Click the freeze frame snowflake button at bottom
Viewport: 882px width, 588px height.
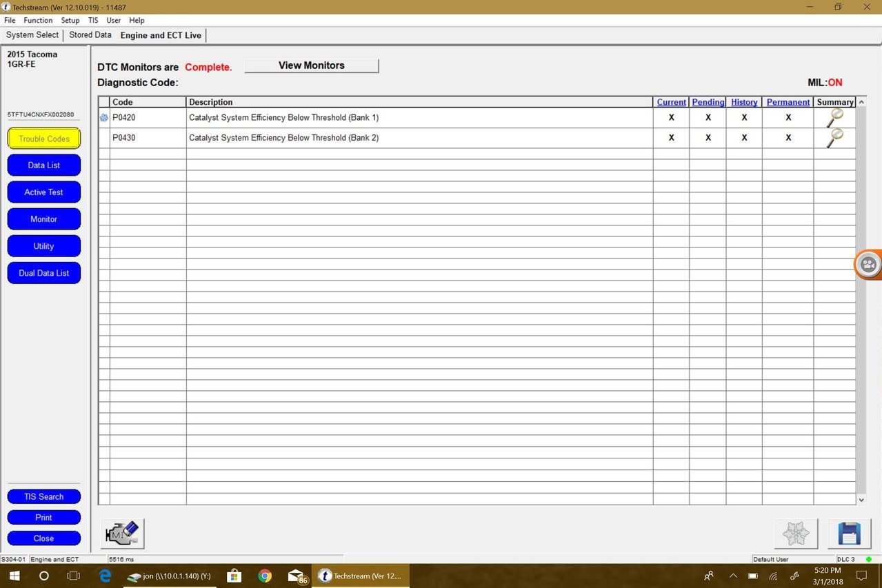(x=796, y=534)
